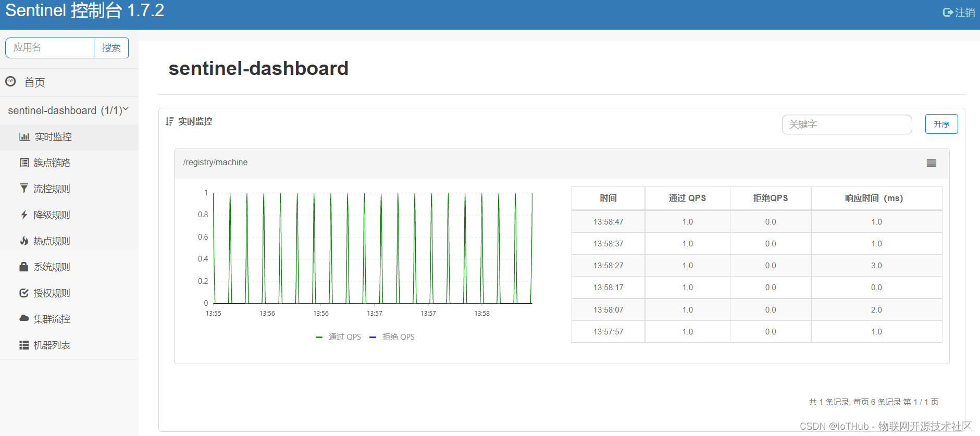Select the 13:58:07 time cell
Screen dimensions: 980x436
[x=608, y=310]
